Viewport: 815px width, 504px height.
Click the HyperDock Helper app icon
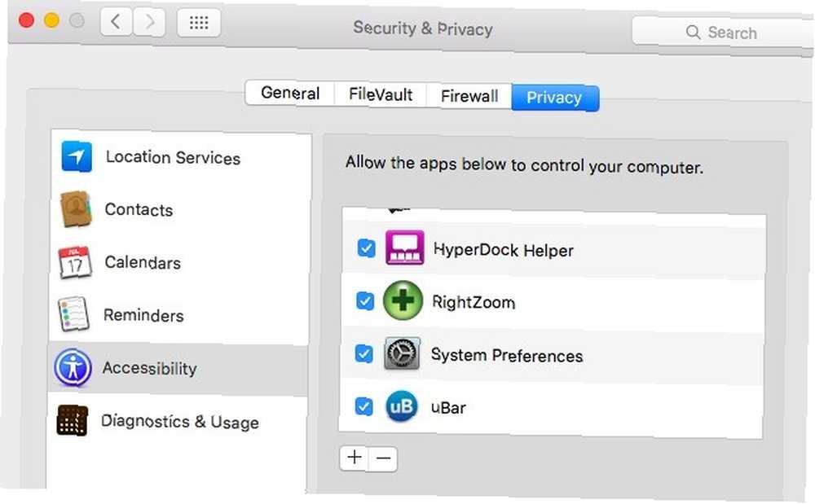[x=404, y=248]
